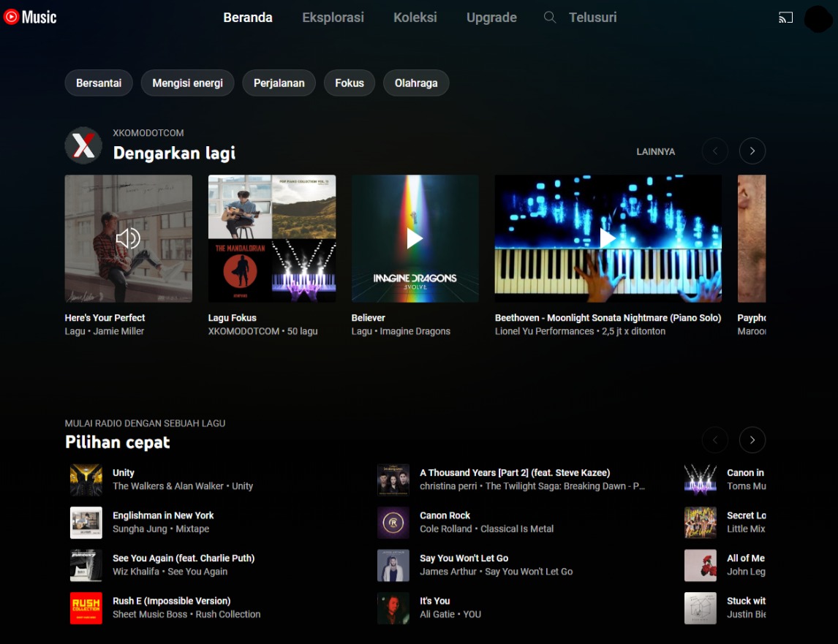Open the Jamie Miller artist link
Viewport: 838px width, 644px height.
click(118, 331)
